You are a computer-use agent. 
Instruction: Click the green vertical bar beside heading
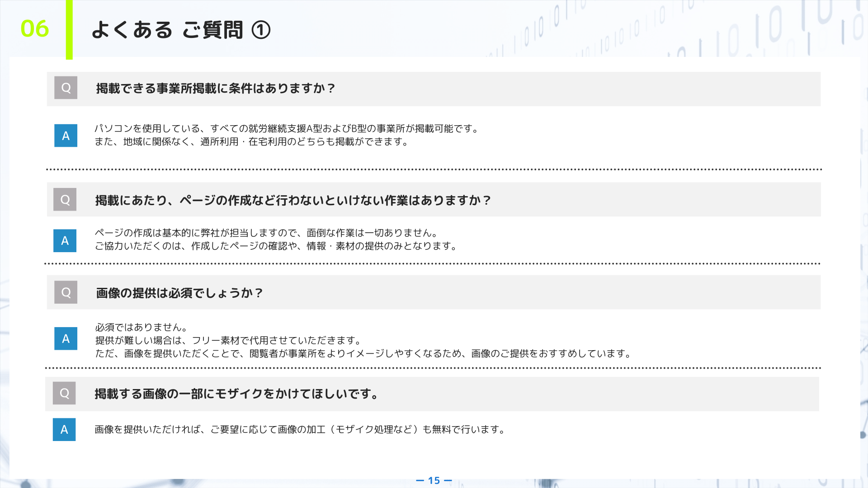tap(69, 29)
